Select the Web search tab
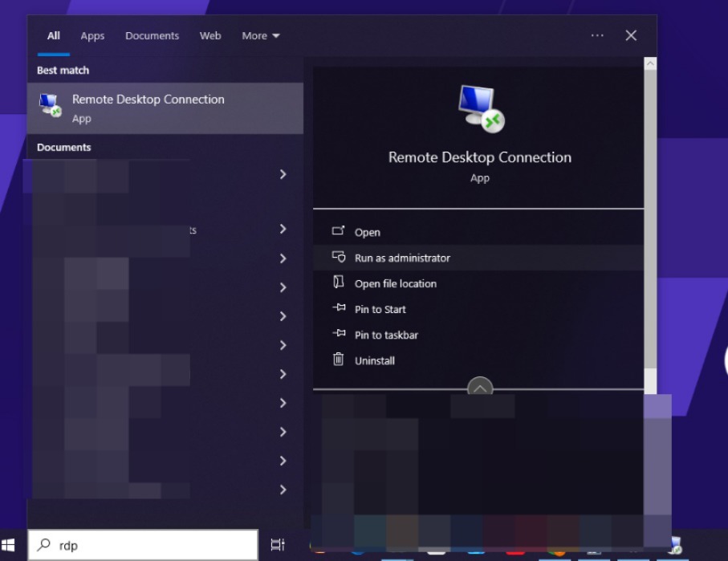 (210, 36)
